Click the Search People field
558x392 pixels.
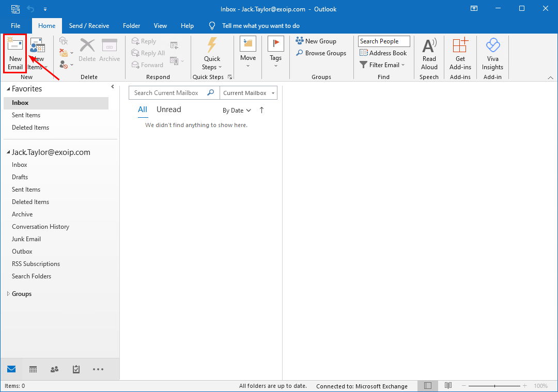coord(384,41)
